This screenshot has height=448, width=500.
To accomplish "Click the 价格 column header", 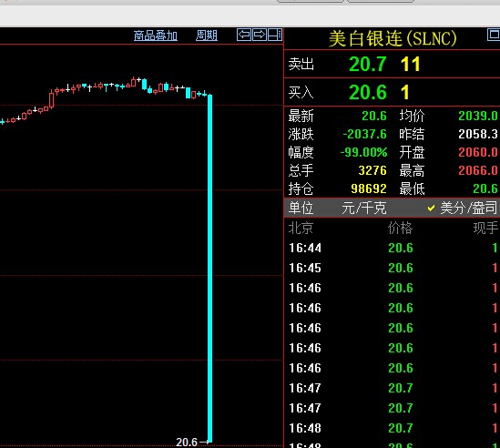I will [x=400, y=228].
